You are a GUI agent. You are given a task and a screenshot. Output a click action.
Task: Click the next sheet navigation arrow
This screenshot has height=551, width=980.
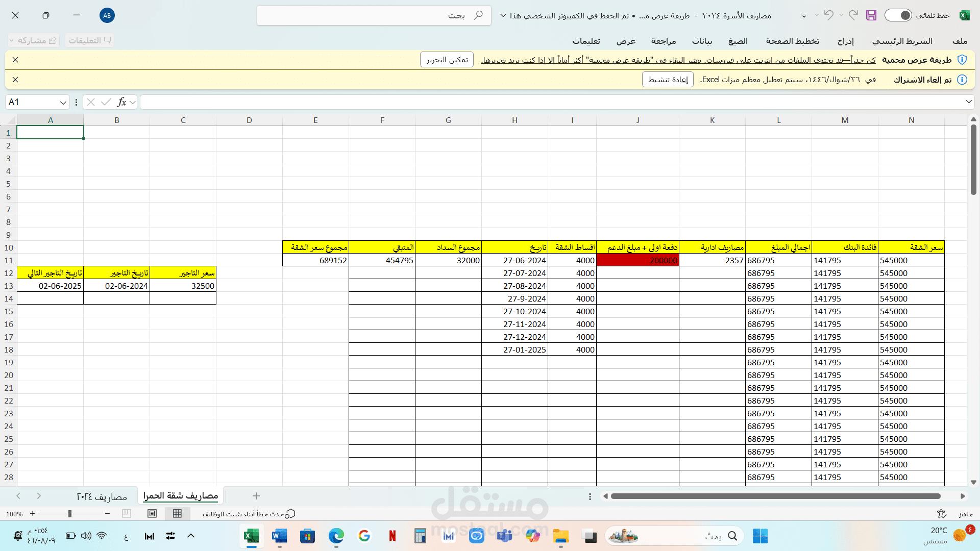[39, 496]
